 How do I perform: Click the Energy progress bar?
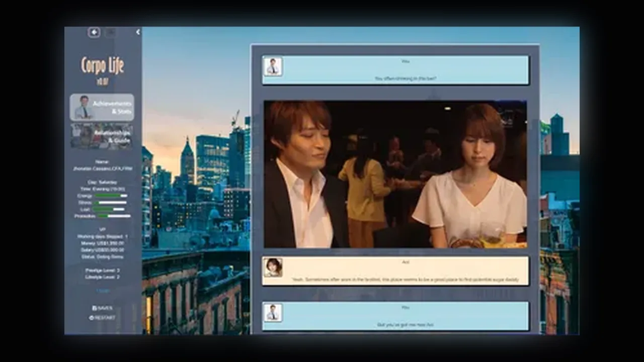(x=111, y=196)
